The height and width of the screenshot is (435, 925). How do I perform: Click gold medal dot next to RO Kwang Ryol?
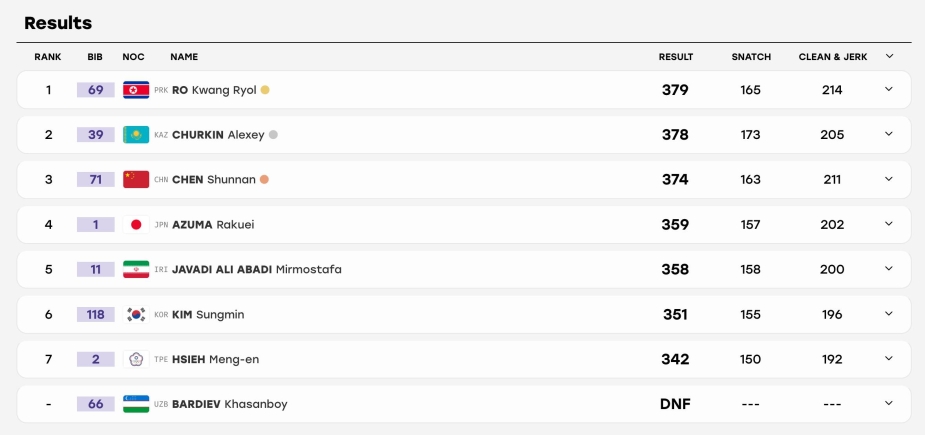[x=265, y=90]
